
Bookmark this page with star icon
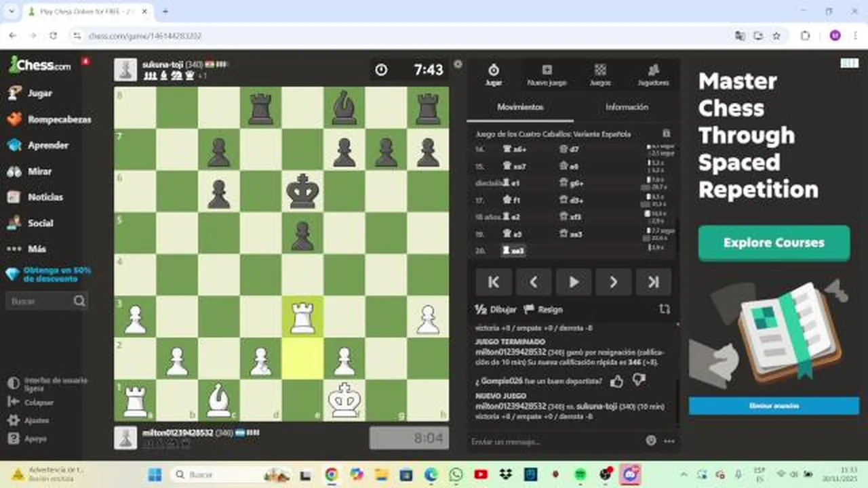[x=776, y=36]
